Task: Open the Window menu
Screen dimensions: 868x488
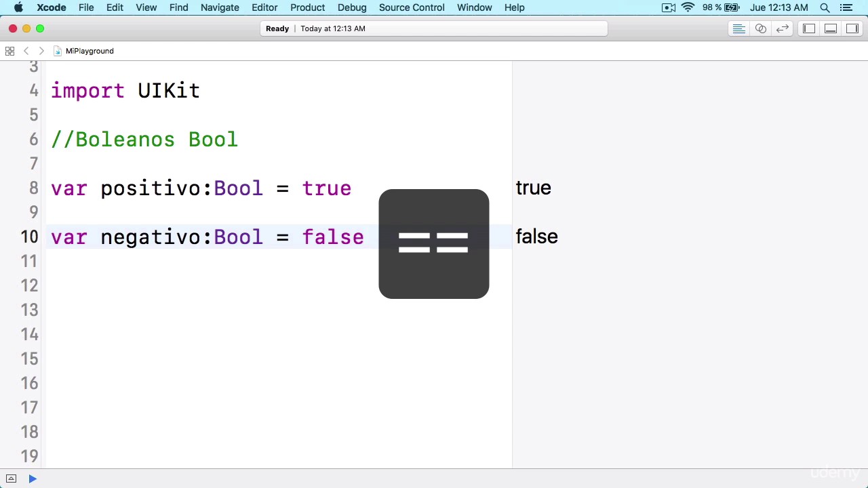Action: [x=475, y=7]
